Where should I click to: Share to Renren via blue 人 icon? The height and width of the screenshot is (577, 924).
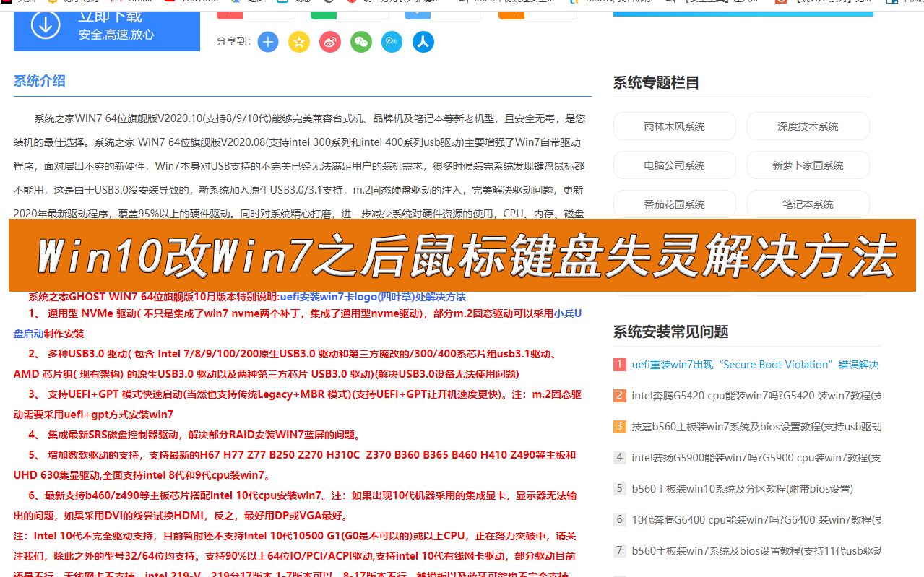pos(423,42)
